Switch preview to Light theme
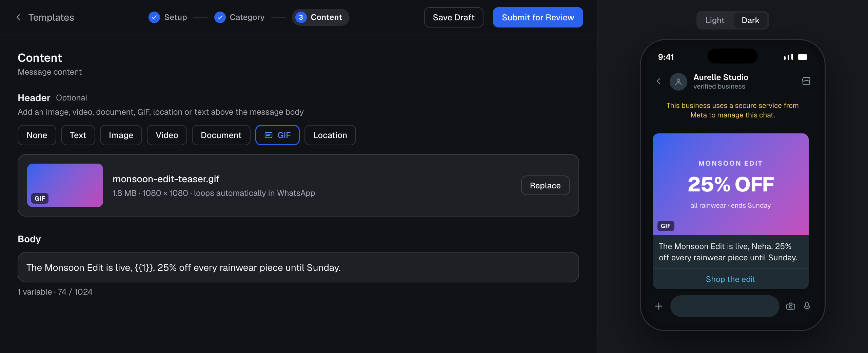The width and height of the screenshot is (868, 353). pyautogui.click(x=715, y=20)
